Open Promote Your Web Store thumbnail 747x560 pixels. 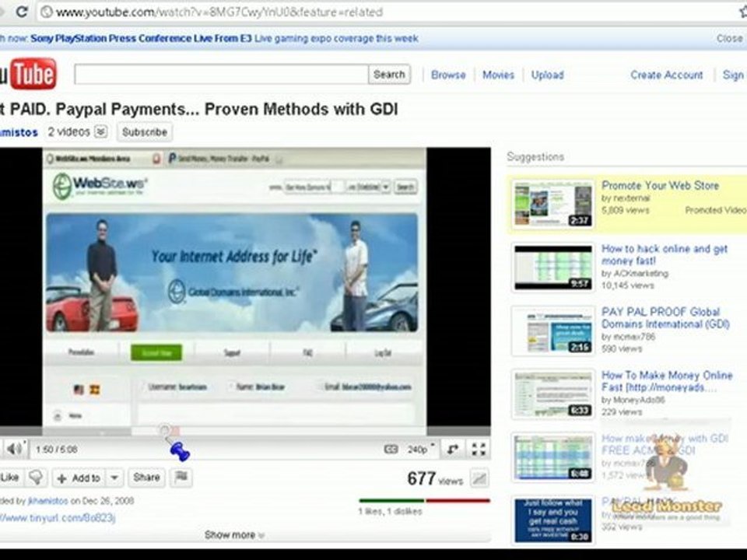coord(553,203)
